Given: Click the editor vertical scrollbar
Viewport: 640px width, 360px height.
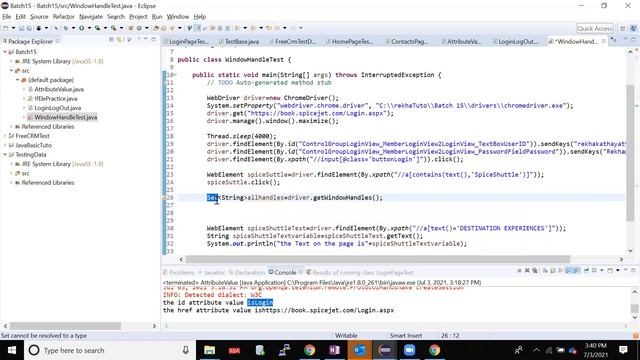Looking at the screenshot, I should [x=630, y=153].
